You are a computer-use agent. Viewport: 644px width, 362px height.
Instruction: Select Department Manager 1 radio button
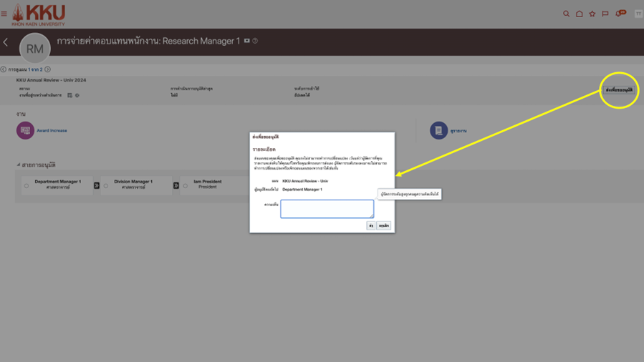(27, 186)
